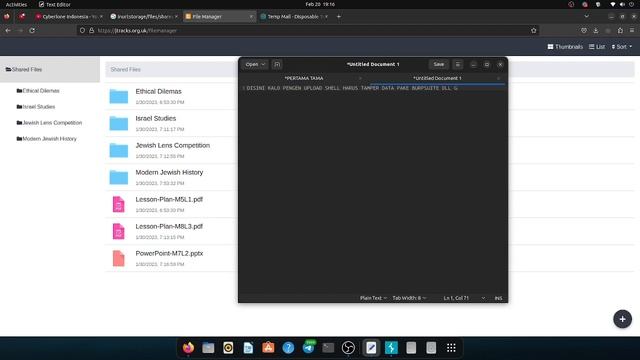Open the Modern Jewish History folder name
This screenshot has height=360, width=640.
point(169,173)
